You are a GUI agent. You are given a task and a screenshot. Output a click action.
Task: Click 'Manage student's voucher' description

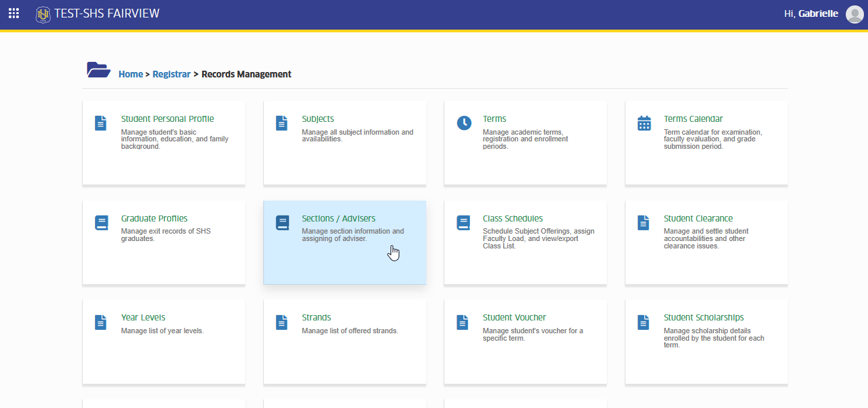533,335
